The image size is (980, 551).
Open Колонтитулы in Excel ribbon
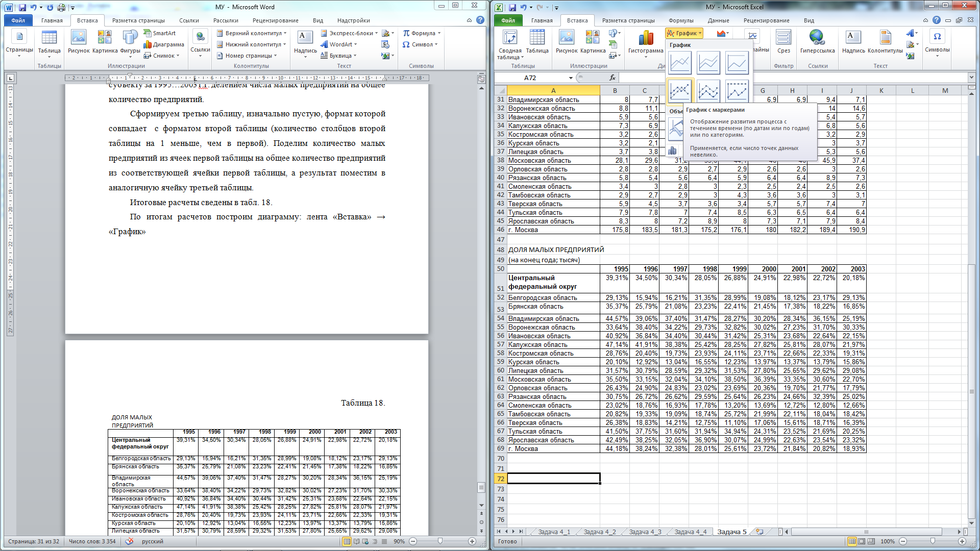[x=885, y=42]
